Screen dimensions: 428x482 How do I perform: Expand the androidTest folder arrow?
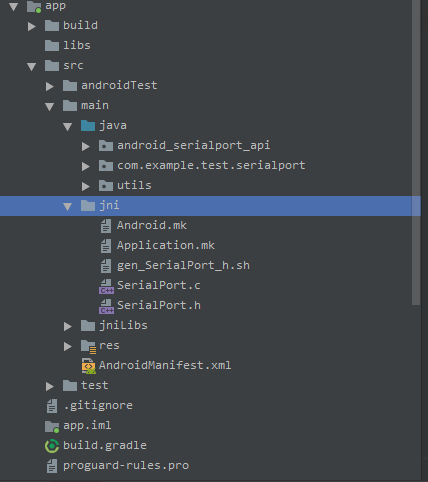(50, 86)
